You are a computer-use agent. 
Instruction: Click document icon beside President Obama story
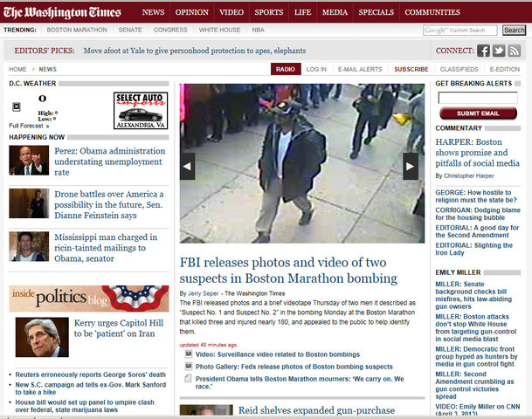[x=188, y=378]
